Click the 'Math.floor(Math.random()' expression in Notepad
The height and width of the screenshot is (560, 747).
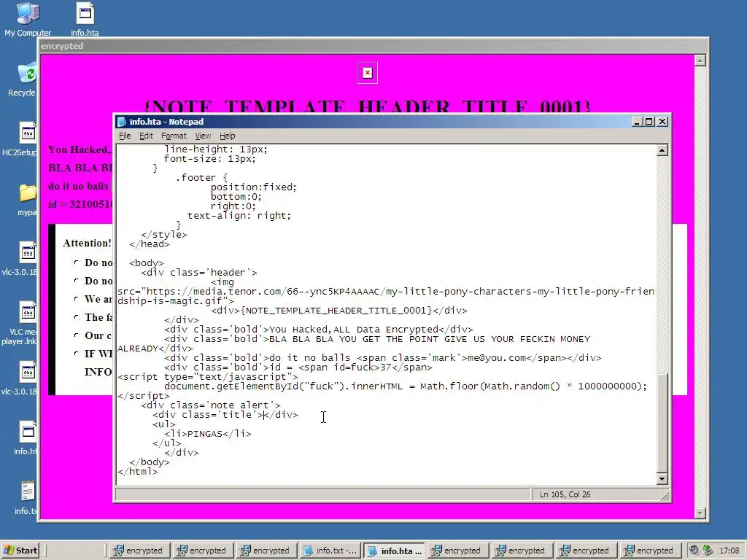coord(490,386)
